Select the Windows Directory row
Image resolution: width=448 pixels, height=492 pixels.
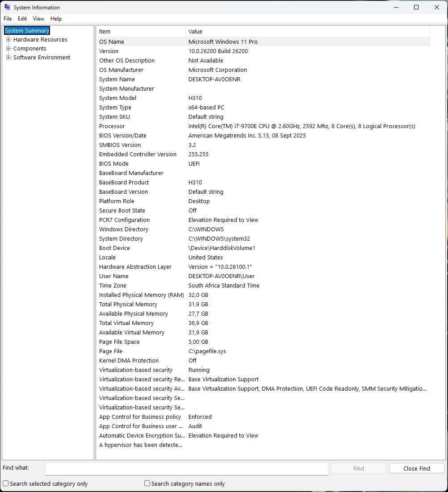point(264,229)
